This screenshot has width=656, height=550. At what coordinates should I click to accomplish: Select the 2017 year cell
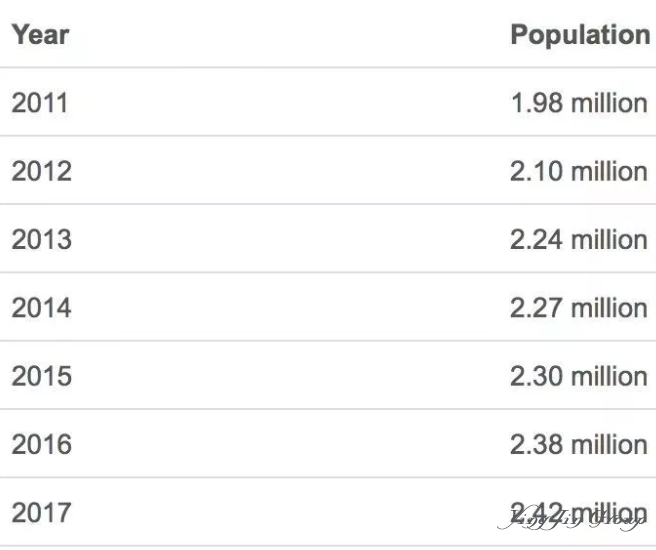(41, 512)
